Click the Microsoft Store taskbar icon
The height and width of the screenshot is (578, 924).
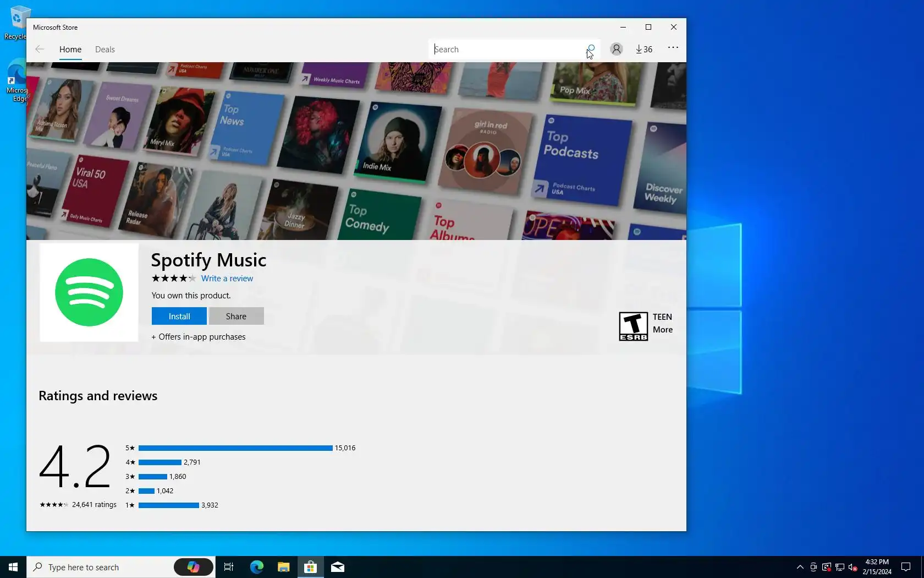[311, 567]
